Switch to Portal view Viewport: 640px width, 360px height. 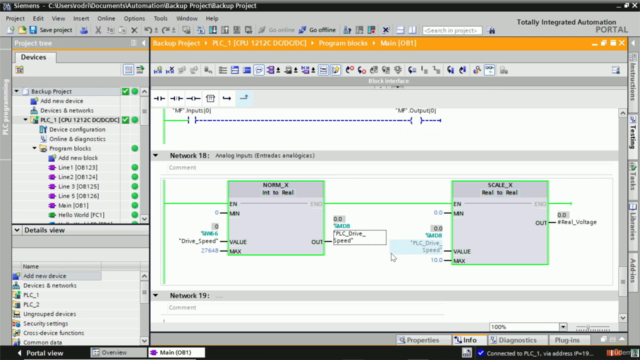(x=40, y=353)
